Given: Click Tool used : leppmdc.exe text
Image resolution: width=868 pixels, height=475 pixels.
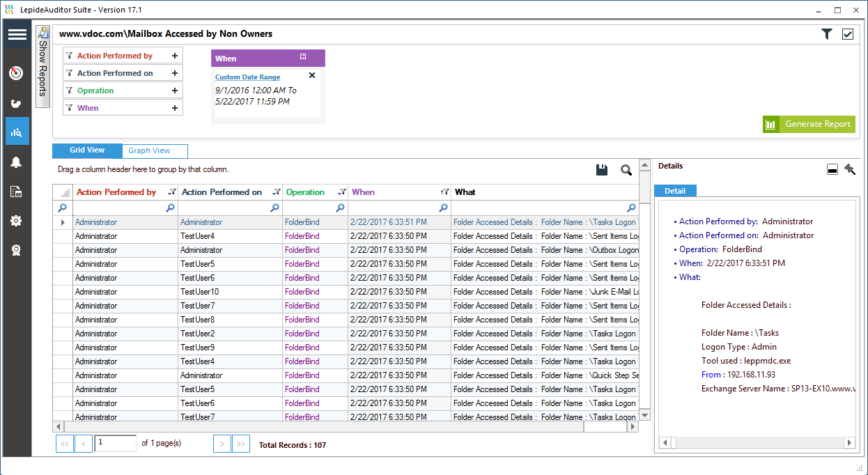Looking at the screenshot, I should 746,361.
